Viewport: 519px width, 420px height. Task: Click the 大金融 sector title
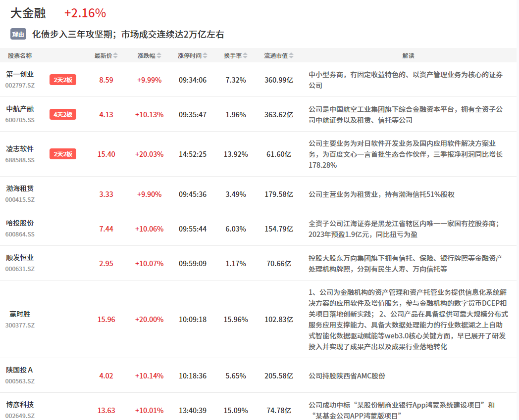click(x=28, y=13)
